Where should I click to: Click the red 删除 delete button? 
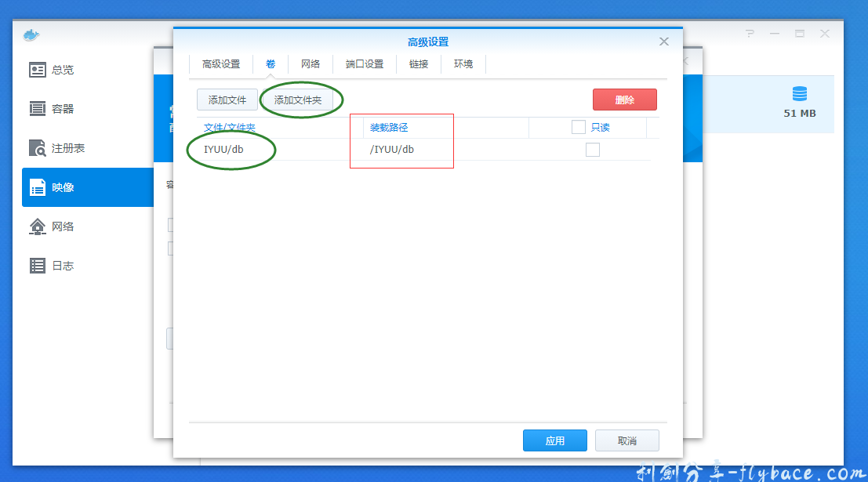pyautogui.click(x=625, y=100)
